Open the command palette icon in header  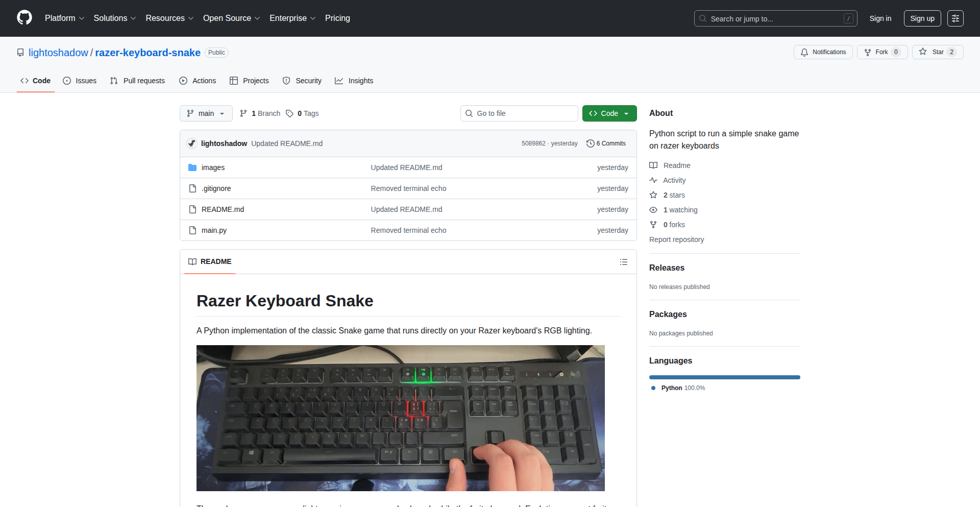click(955, 18)
